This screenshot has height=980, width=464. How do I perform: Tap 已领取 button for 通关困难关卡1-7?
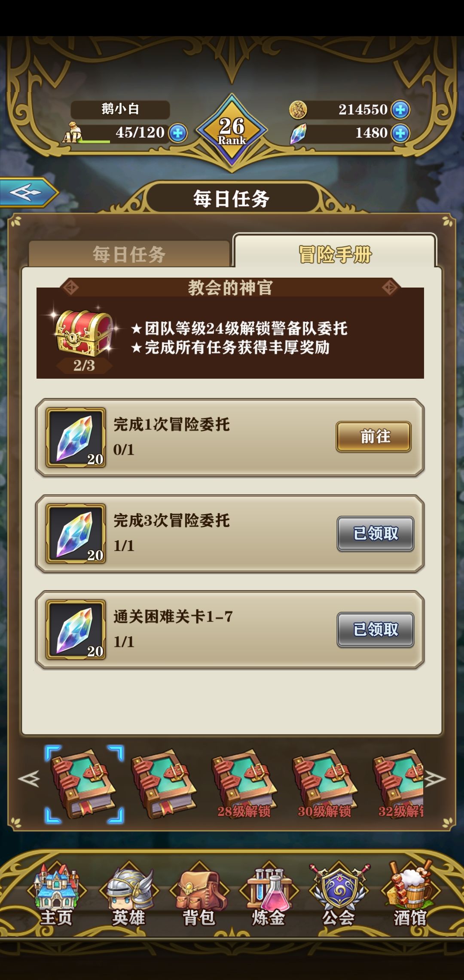pos(375,630)
